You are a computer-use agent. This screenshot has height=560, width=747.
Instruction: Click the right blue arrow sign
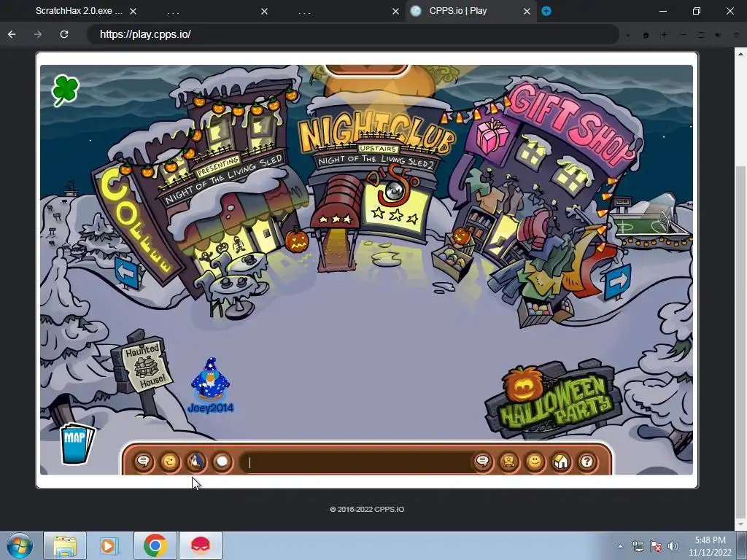click(617, 282)
